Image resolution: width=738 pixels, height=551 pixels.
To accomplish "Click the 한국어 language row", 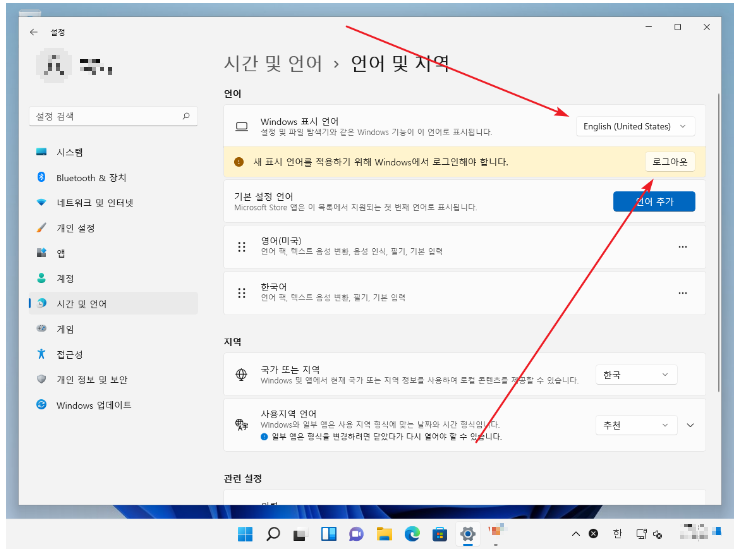I will pos(464,293).
